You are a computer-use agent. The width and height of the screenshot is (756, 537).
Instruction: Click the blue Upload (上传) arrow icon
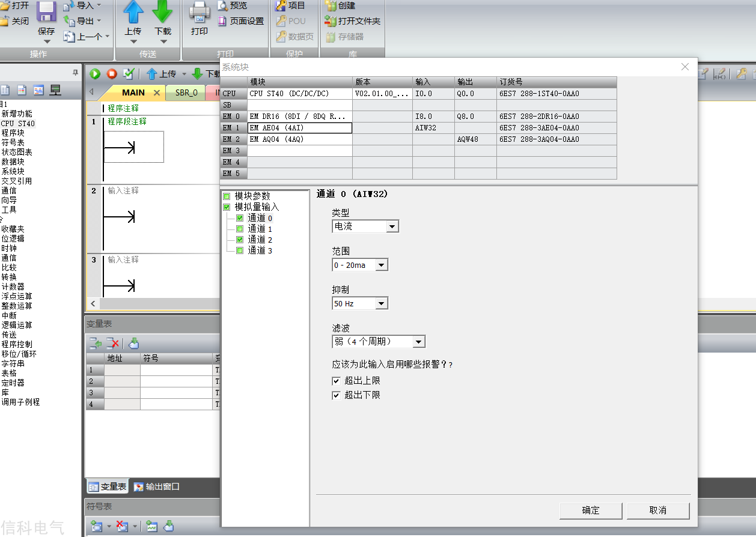133,12
